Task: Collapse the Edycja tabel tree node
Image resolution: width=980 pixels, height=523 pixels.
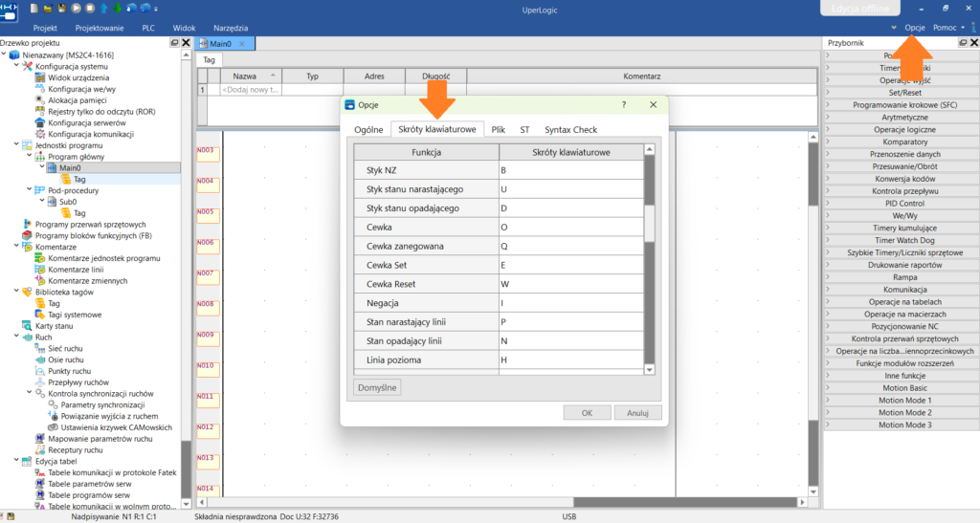Action: (17, 461)
